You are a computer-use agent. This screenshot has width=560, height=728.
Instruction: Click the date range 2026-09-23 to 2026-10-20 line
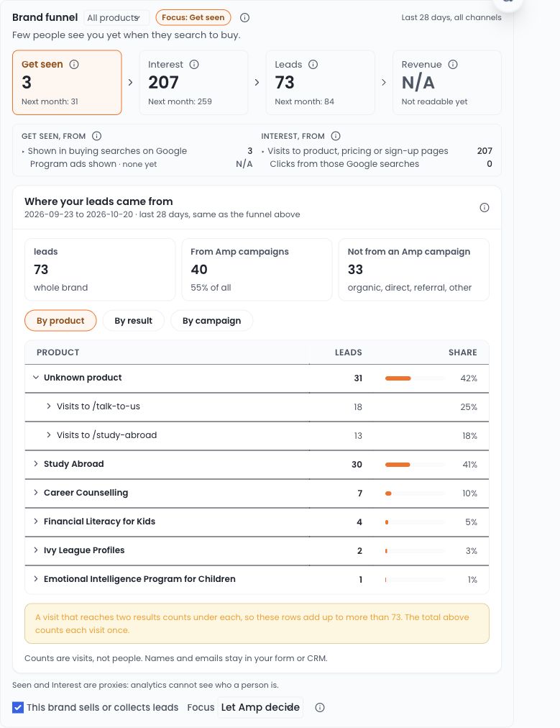pos(162,214)
